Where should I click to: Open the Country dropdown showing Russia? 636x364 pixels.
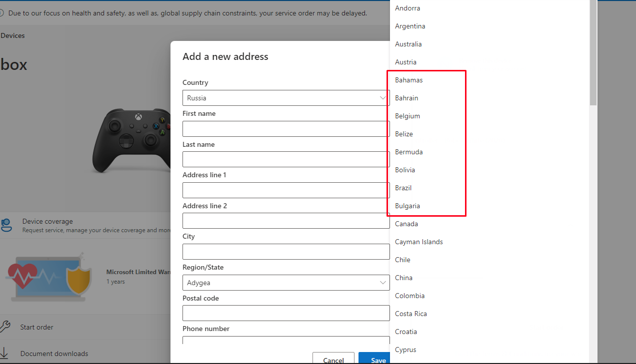click(286, 98)
